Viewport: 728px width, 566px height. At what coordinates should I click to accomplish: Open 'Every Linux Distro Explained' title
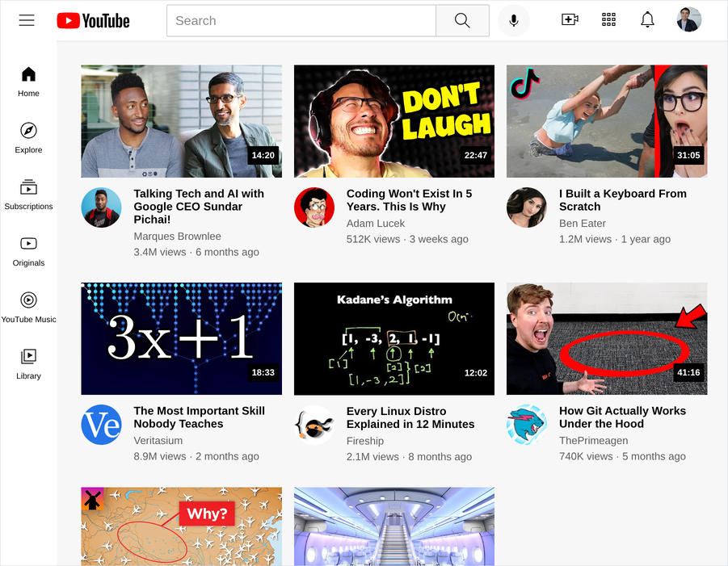coord(410,417)
